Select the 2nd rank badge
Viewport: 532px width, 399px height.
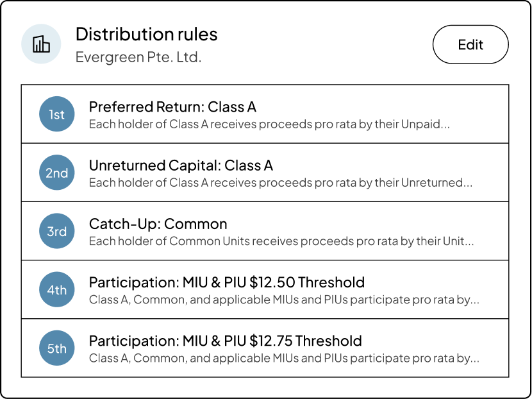click(x=57, y=173)
